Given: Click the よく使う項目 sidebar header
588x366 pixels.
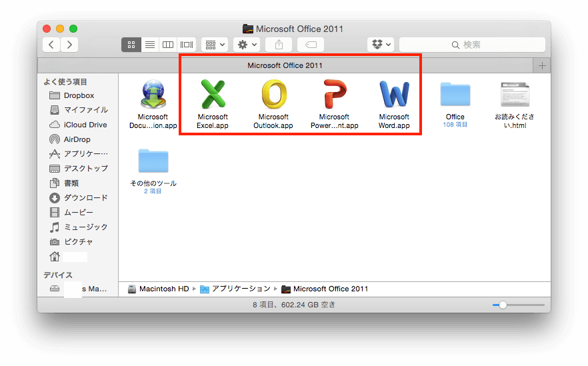Looking at the screenshot, I should [65, 82].
